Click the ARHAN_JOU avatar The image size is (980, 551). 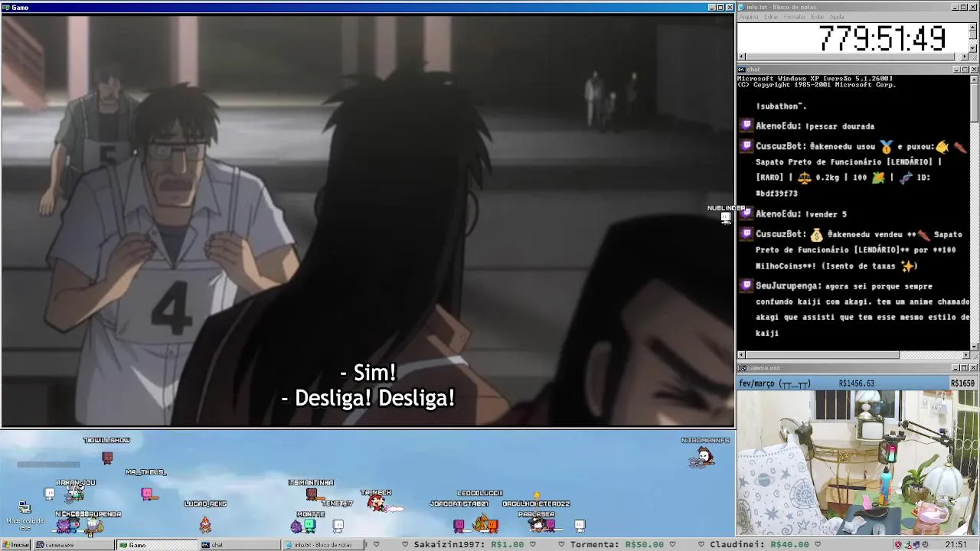75,494
